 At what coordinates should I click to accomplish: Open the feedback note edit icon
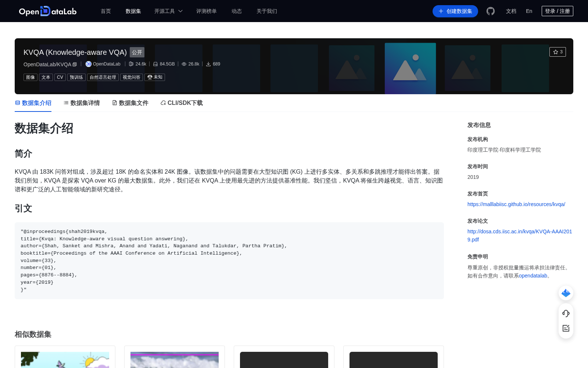click(x=566, y=328)
